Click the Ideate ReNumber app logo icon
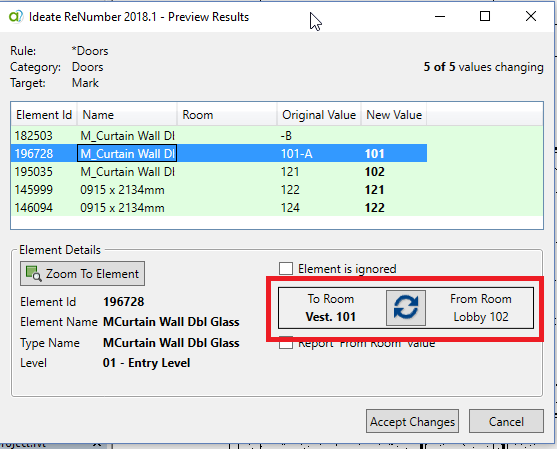The width and height of the screenshot is (557, 449). point(16,16)
